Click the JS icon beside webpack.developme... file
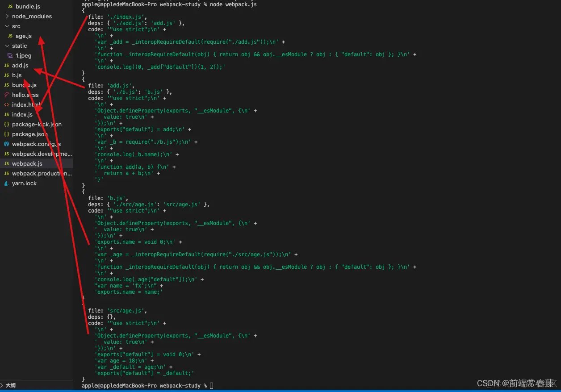 coord(7,154)
